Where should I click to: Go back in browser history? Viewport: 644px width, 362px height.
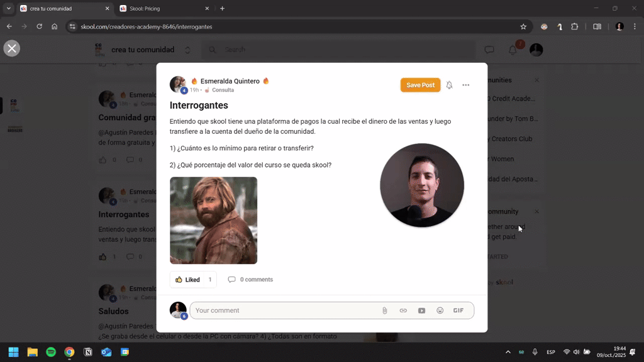point(9,26)
